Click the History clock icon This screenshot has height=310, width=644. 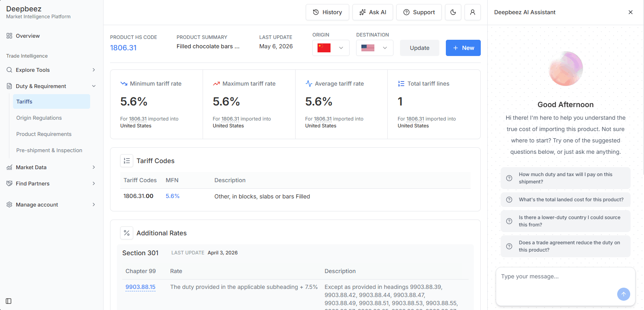click(316, 12)
